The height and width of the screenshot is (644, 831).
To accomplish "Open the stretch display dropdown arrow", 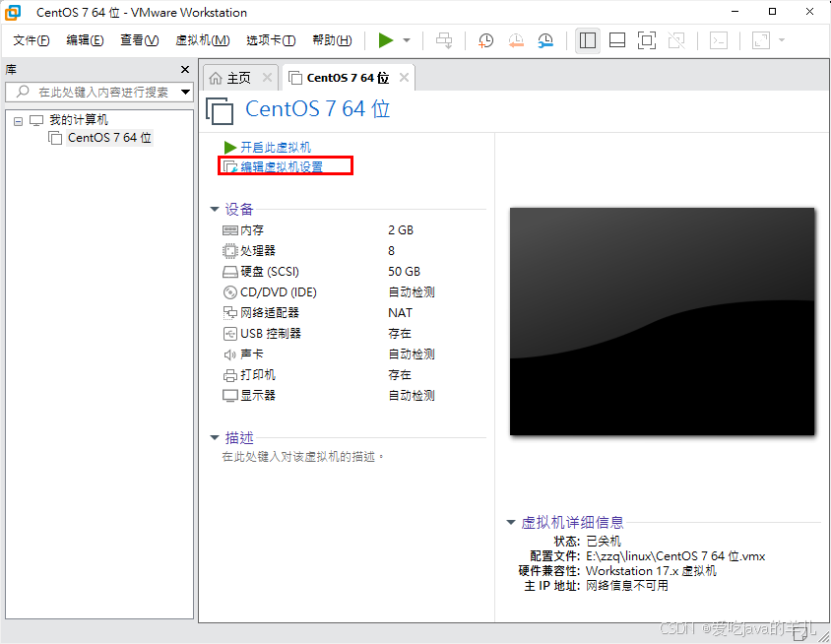I will (x=782, y=40).
